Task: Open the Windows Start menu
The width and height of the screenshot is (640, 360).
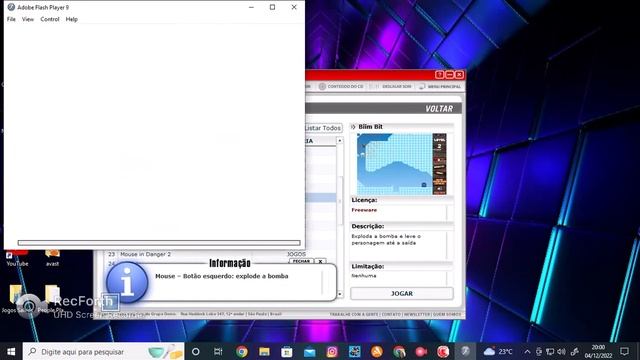Action: click(11, 351)
